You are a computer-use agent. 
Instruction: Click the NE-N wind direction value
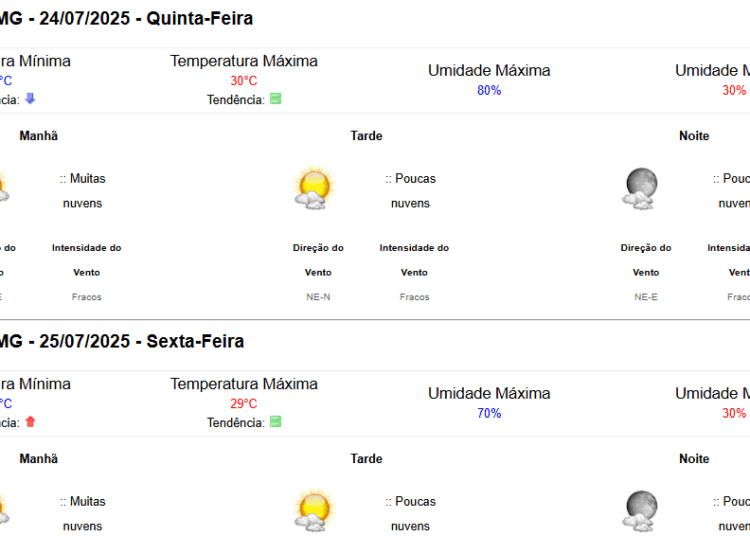pos(318,297)
